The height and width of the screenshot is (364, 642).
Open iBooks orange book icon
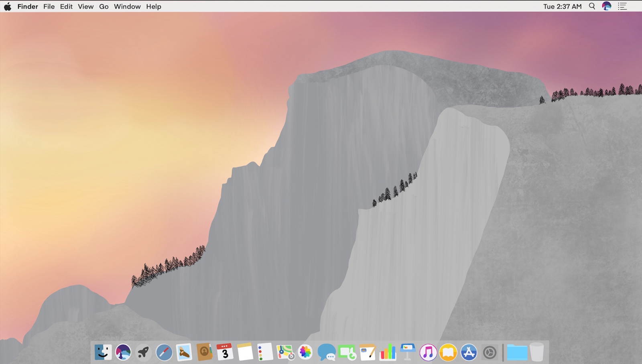pos(448,352)
